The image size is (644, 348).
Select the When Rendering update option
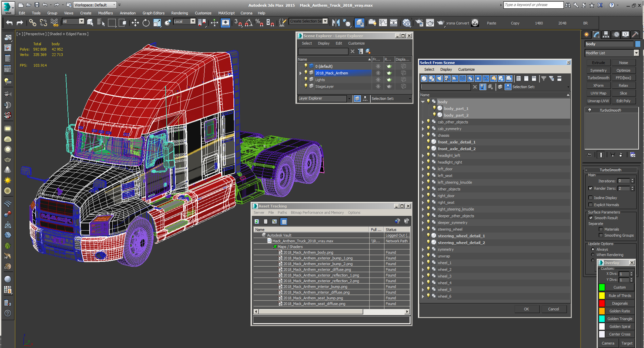coord(593,255)
